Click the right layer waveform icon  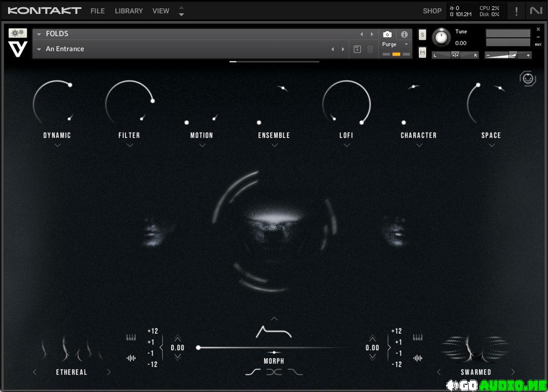(418, 358)
